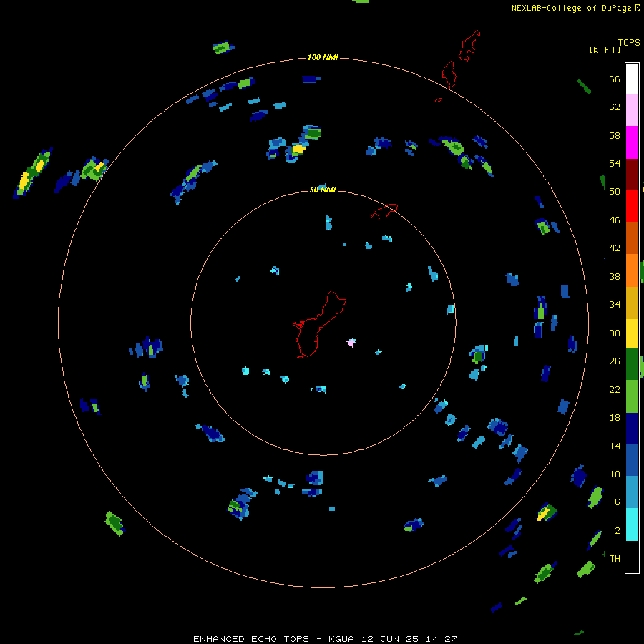Screen dimensions: 644x644
Task: Click the 50 NMI range ring label
Action: 323,190
